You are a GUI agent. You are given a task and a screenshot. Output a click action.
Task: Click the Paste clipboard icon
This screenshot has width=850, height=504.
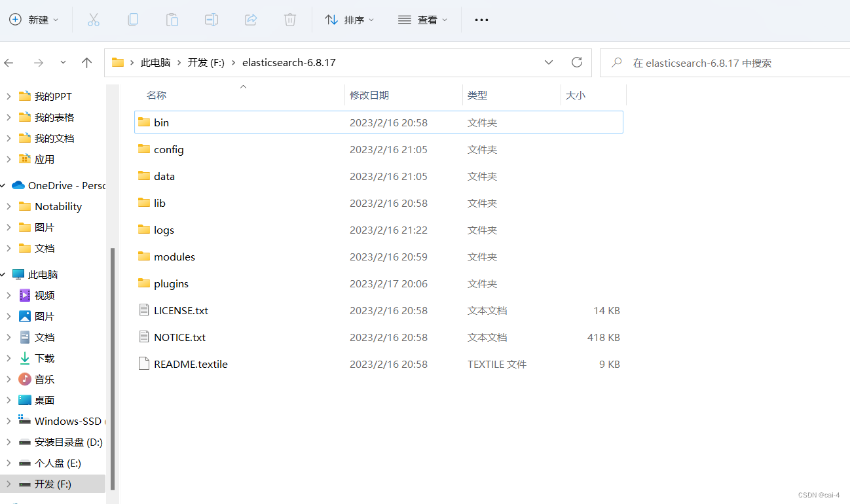172,20
